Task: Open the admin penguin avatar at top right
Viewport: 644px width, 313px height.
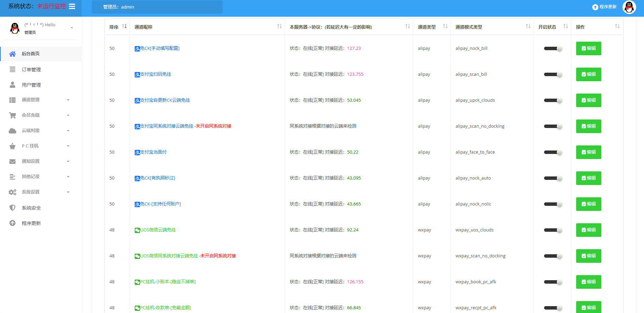Action: click(x=629, y=7)
